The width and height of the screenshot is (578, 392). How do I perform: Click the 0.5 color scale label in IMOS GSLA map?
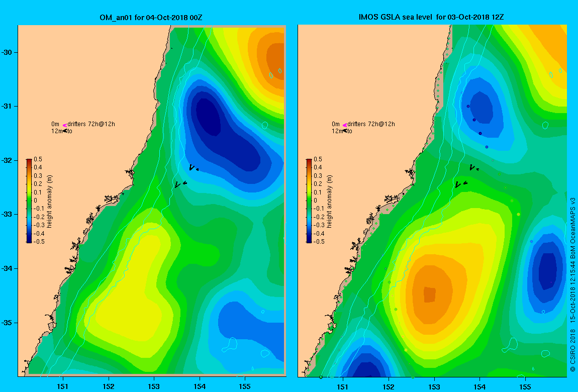[x=318, y=159]
